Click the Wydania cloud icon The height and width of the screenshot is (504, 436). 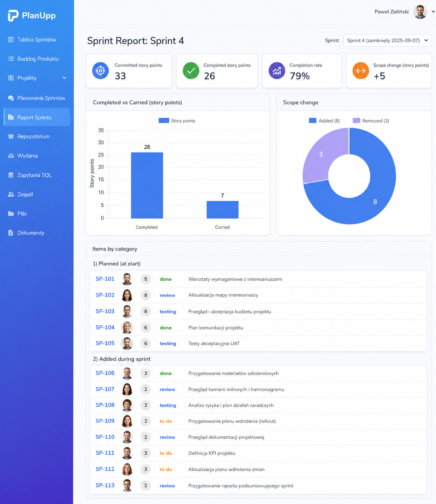click(11, 156)
